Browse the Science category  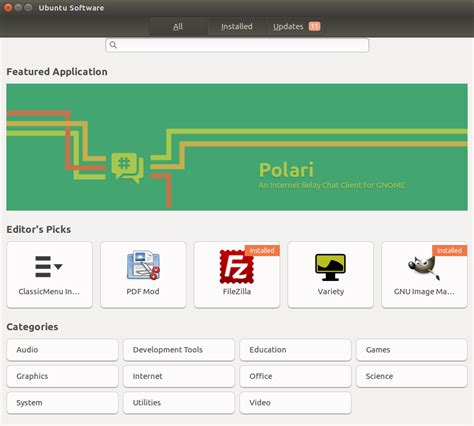point(412,376)
